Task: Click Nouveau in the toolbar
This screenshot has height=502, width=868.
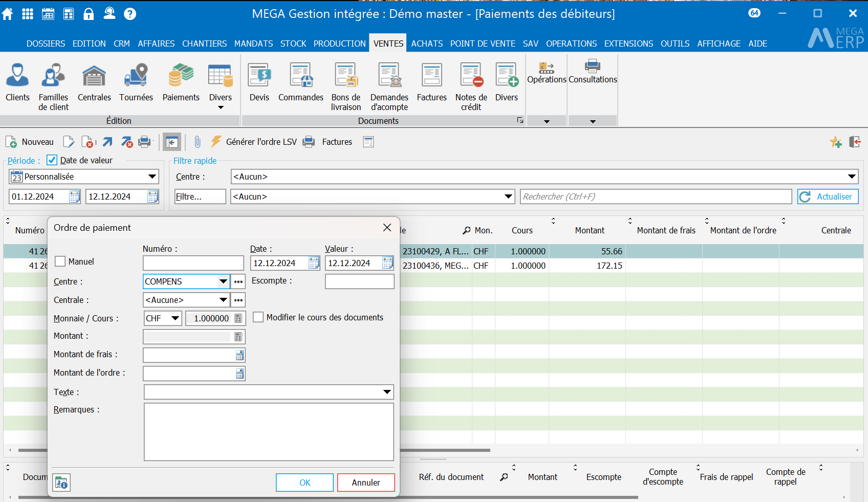Action: click(x=30, y=142)
